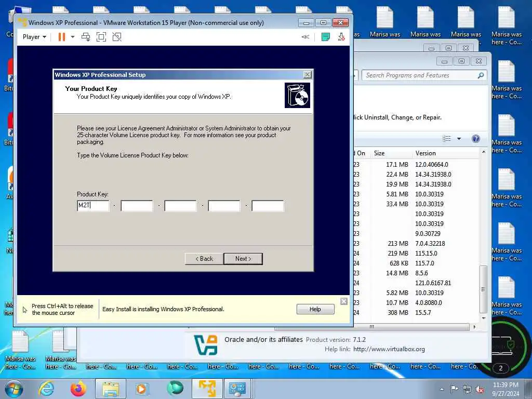Open Windows Media Player from taskbar
This screenshot has width=532, height=399.
(142, 389)
